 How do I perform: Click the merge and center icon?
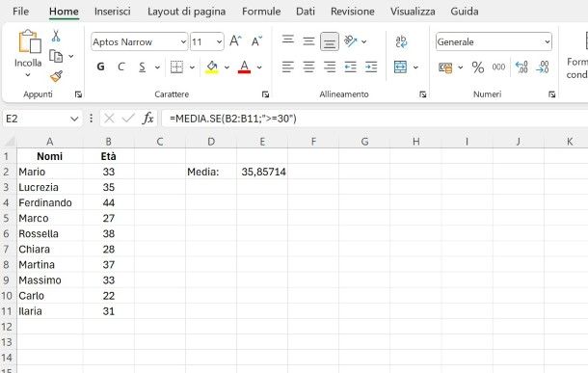400,67
